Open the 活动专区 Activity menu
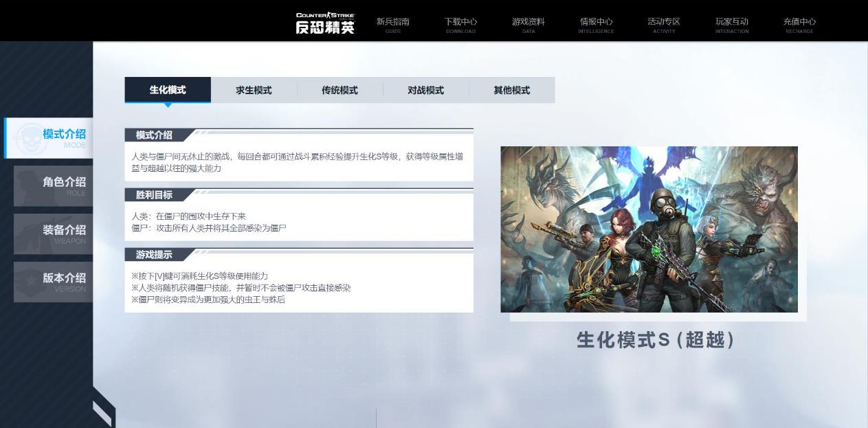This screenshot has height=428, width=868. tap(664, 25)
